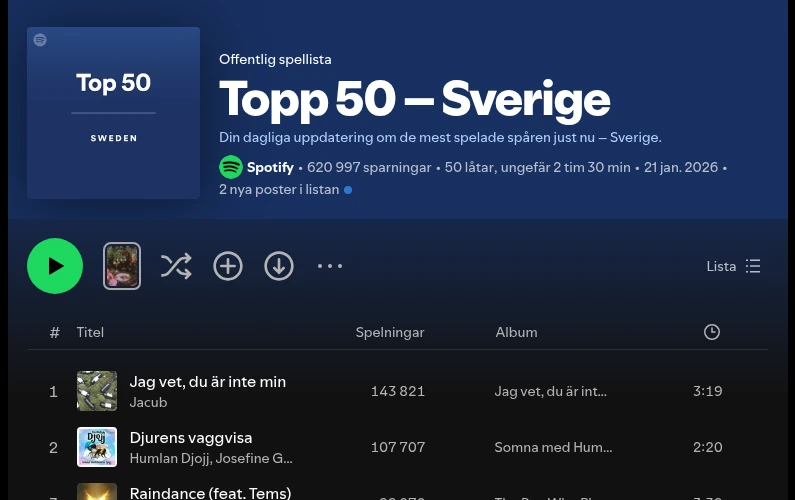Click the Djurens vaggvisa album artwork
Image resolution: width=795 pixels, height=500 pixels.
click(x=97, y=447)
